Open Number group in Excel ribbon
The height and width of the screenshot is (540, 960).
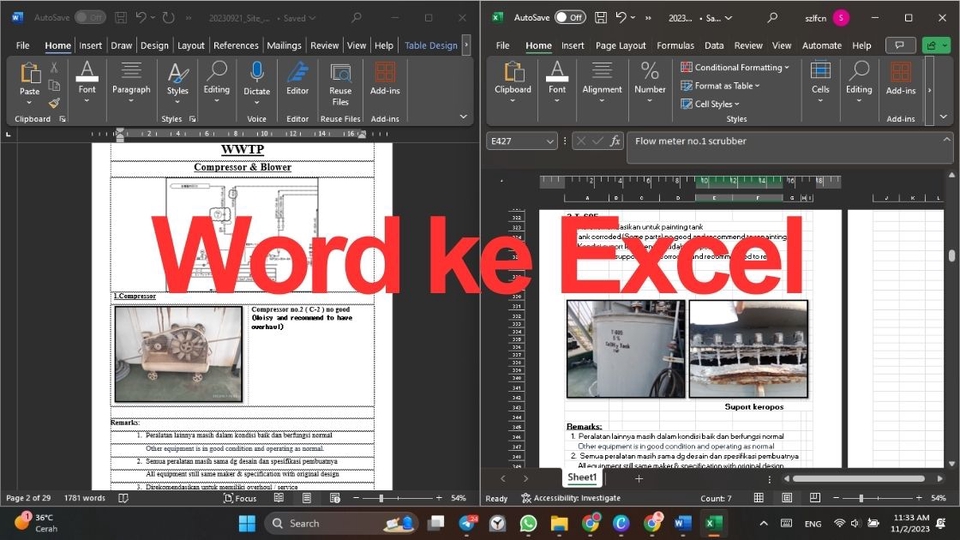(x=650, y=82)
